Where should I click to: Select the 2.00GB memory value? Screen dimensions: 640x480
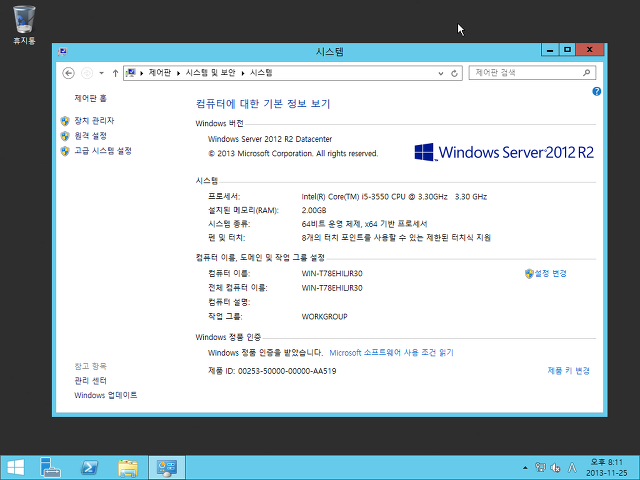[x=314, y=210]
